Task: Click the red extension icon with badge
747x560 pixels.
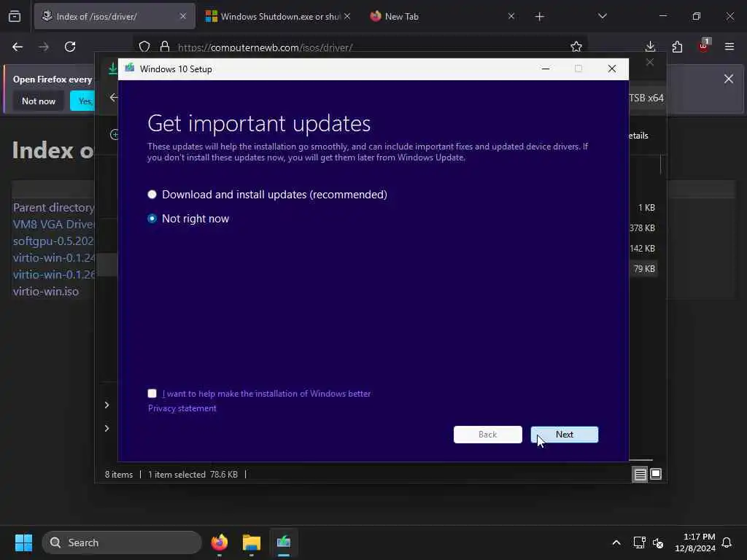Action: pyautogui.click(x=704, y=46)
